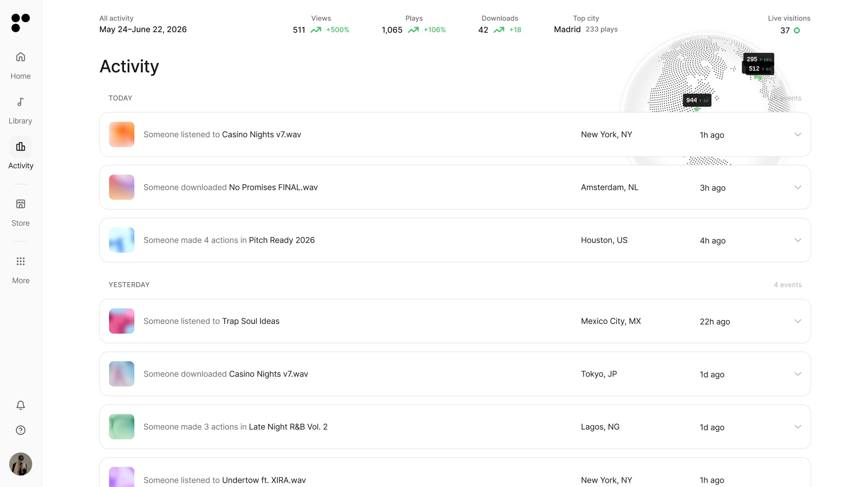868x487 pixels.
Task: Click Mexico City, MX location text
Action: [611, 321]
